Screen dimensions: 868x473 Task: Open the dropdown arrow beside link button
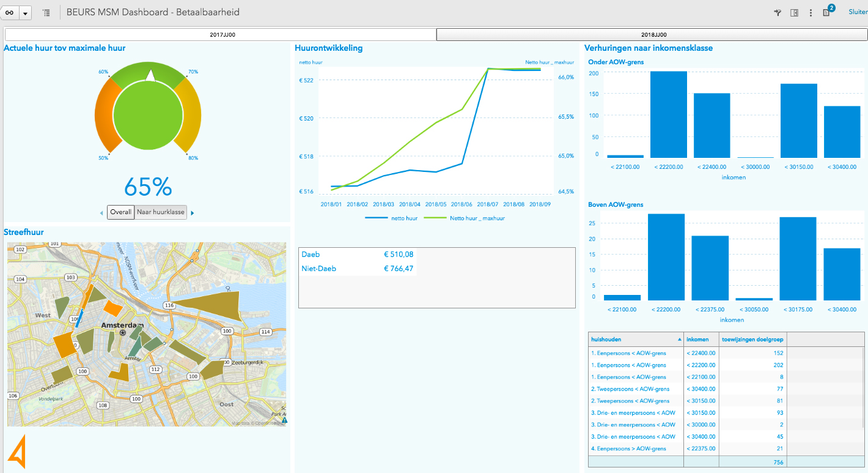point(26,13)
